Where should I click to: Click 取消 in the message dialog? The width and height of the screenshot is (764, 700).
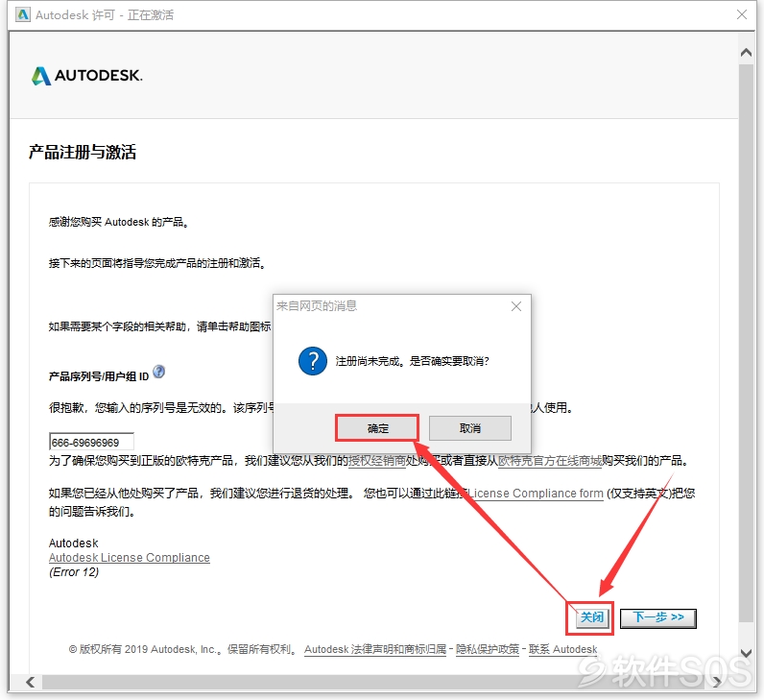point(470,428)
